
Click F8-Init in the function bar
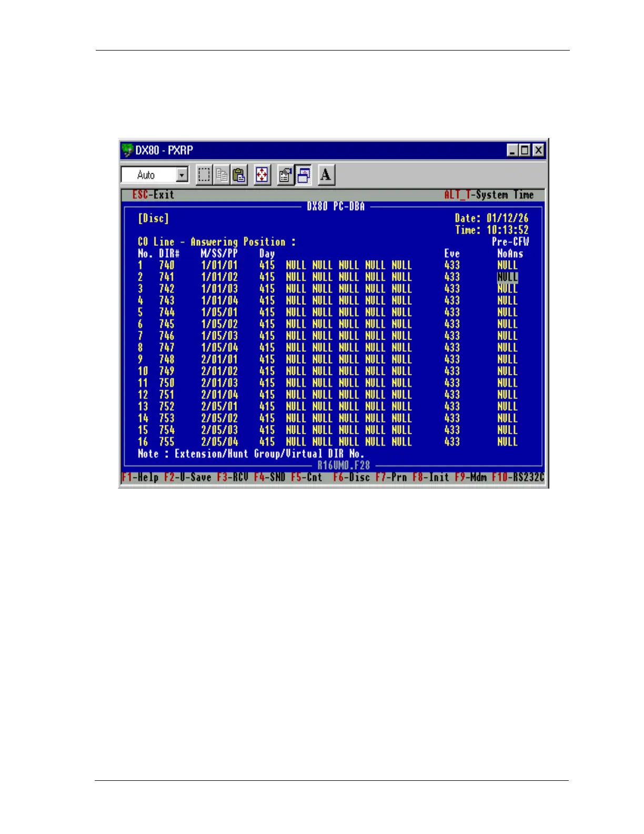click(431, 478)
